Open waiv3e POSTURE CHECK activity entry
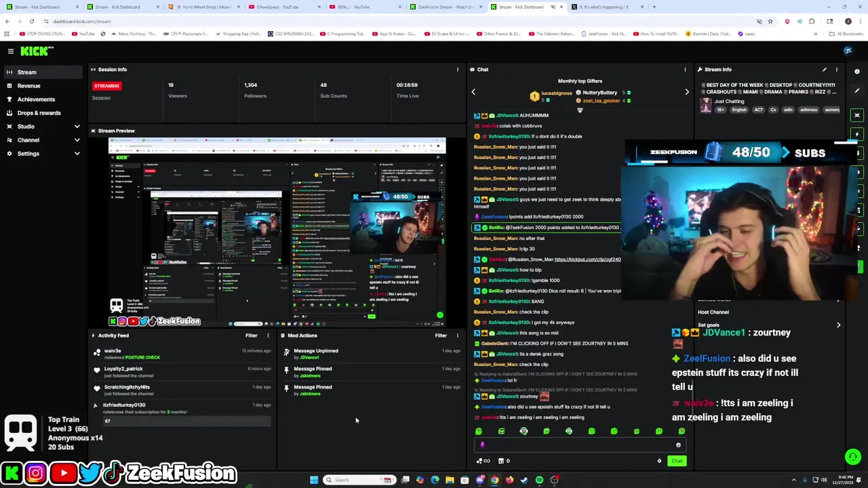Image resolution: width=868 pixels, height=488 pixels. (x=183, y=354)
